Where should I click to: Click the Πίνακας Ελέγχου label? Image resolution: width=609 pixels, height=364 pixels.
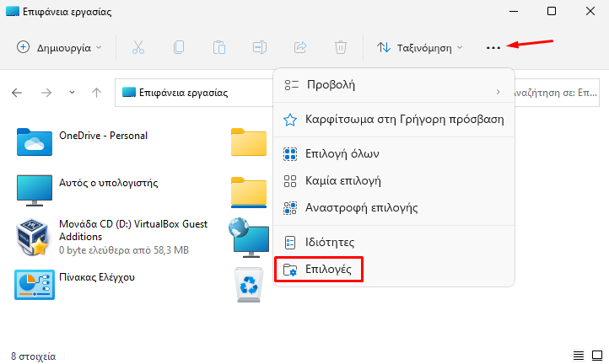[x=97, y=277]
